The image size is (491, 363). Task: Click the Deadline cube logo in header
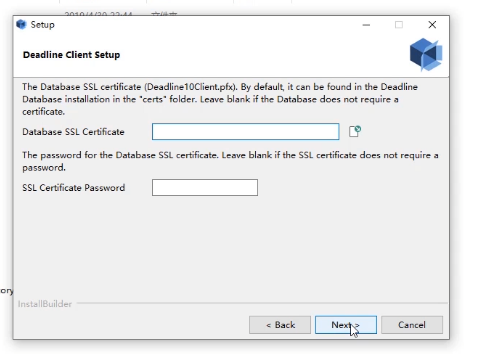coord(426,54)
